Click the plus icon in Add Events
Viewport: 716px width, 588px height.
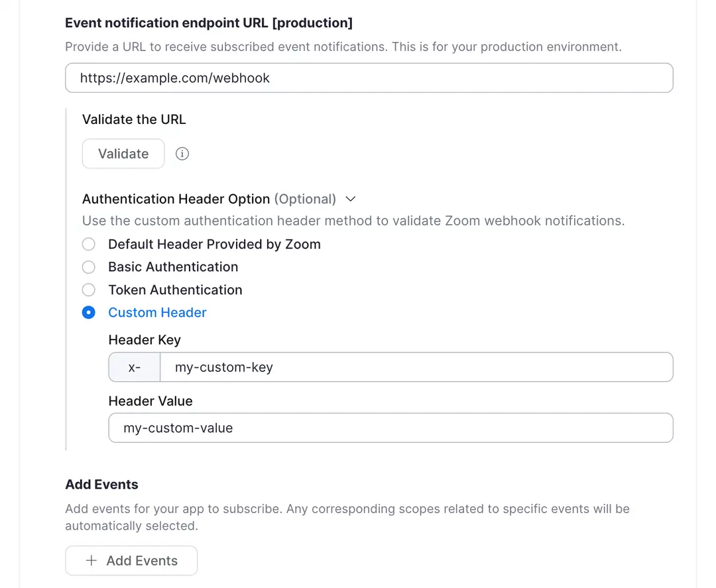pos(91,560)
